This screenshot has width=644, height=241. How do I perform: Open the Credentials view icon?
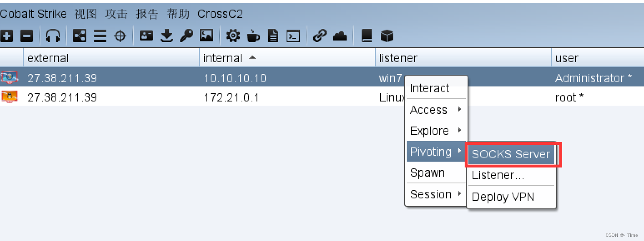146,36
